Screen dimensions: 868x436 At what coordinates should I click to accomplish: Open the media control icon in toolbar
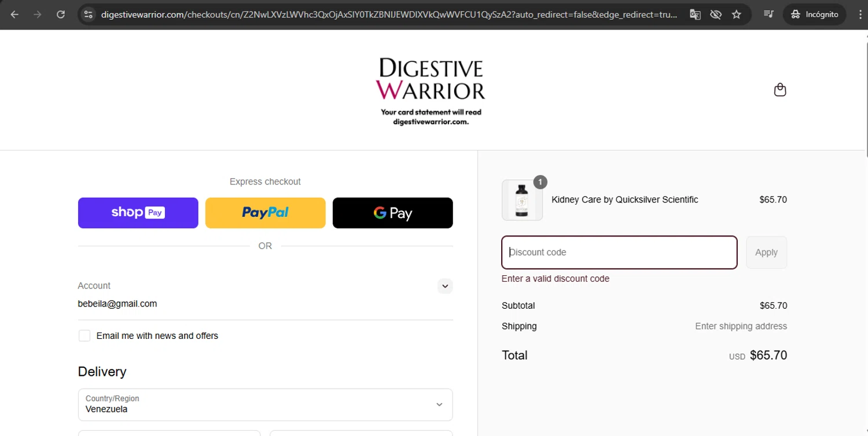coord(768,14)
